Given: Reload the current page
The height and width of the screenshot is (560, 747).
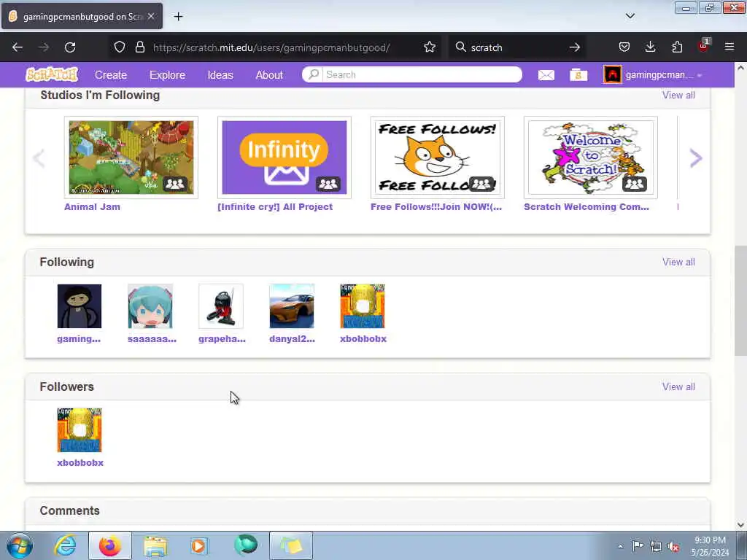Looking at the screenshot, I should [70, 47].
